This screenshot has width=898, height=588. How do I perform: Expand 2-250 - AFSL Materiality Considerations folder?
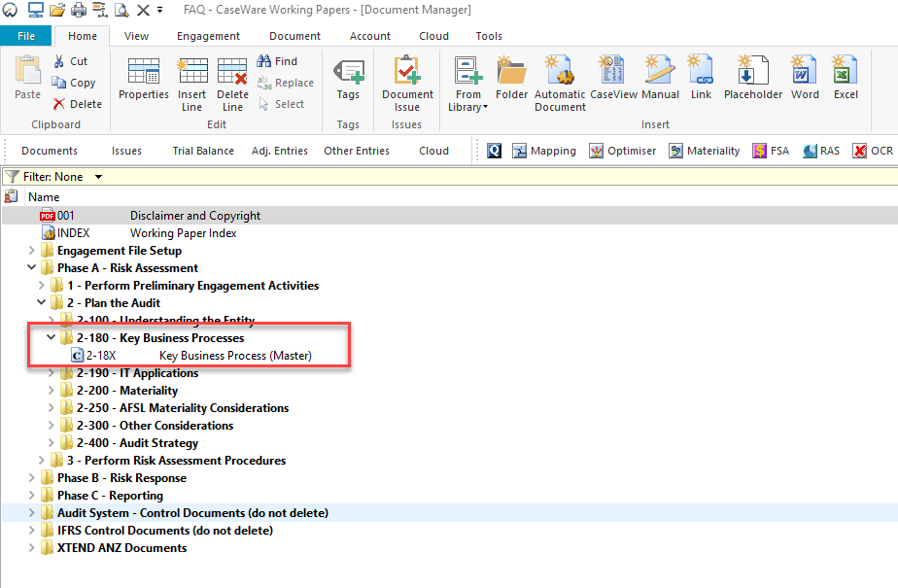(51, 407)
